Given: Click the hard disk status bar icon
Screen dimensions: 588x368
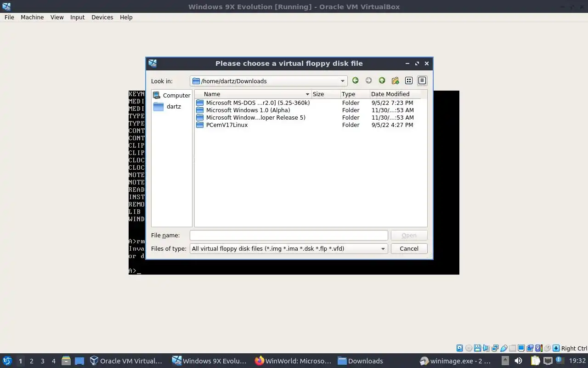Looking at the screenshot, I should pos(460,348).
